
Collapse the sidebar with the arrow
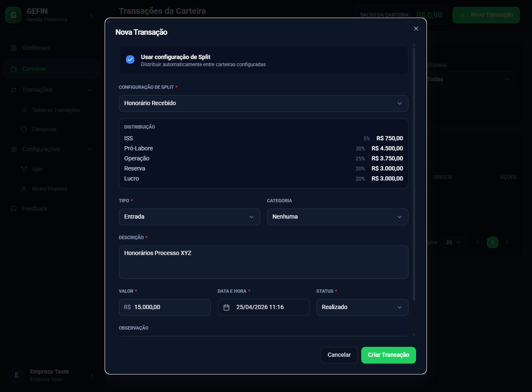point(92,15)
